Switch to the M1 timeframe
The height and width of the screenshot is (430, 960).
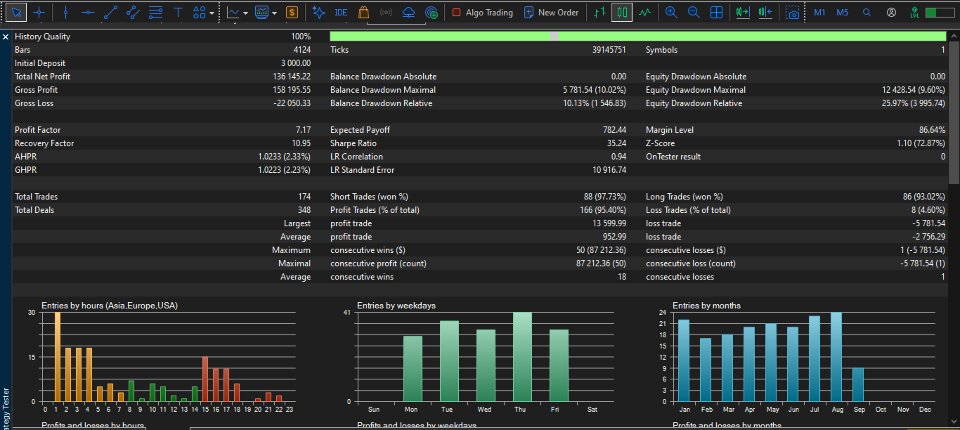[x=820, y=12]
